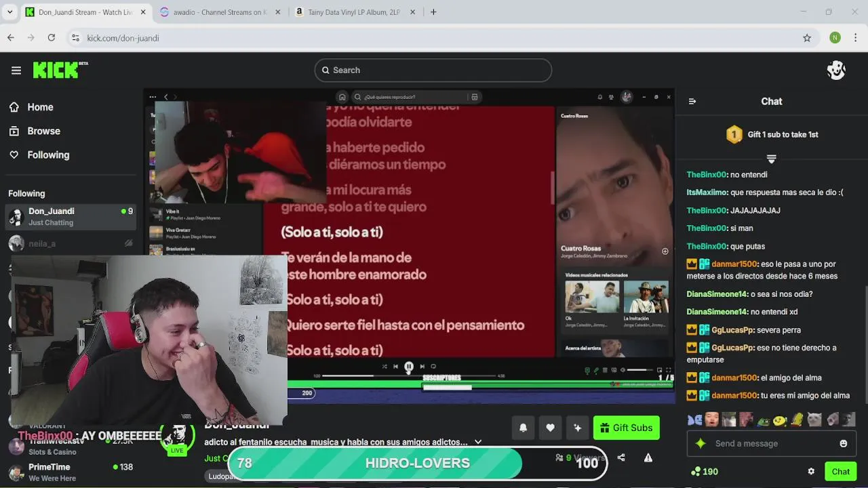Image resolution: width=868 pixels, height=488 pixels.
Task: Click the Gift 1 sub to take 1st banner
Action: (x=771, y=135)
